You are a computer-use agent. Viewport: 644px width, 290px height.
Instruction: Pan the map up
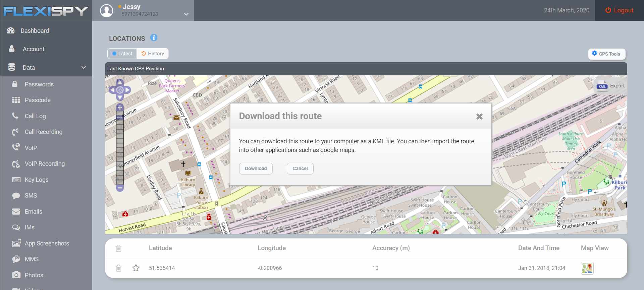(x=120, y=82)
